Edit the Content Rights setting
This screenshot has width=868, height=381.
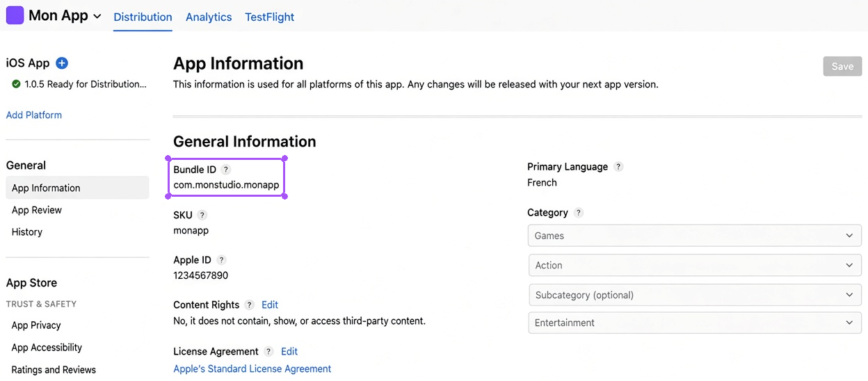(x=270, y=305)
